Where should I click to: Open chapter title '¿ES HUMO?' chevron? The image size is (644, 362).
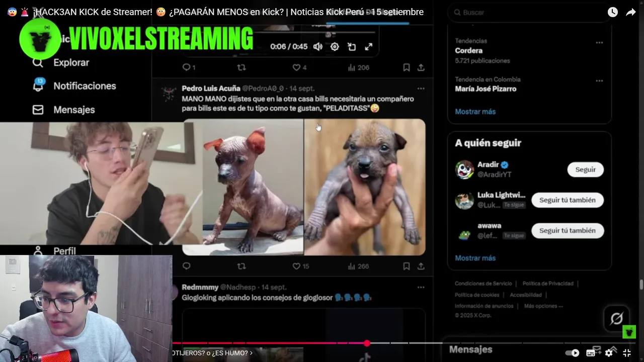tap(251, 353)
